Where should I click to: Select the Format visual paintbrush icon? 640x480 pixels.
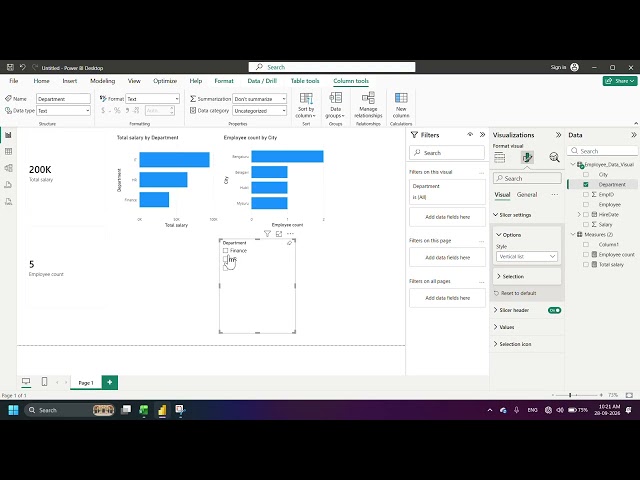(x=527, y=158)
